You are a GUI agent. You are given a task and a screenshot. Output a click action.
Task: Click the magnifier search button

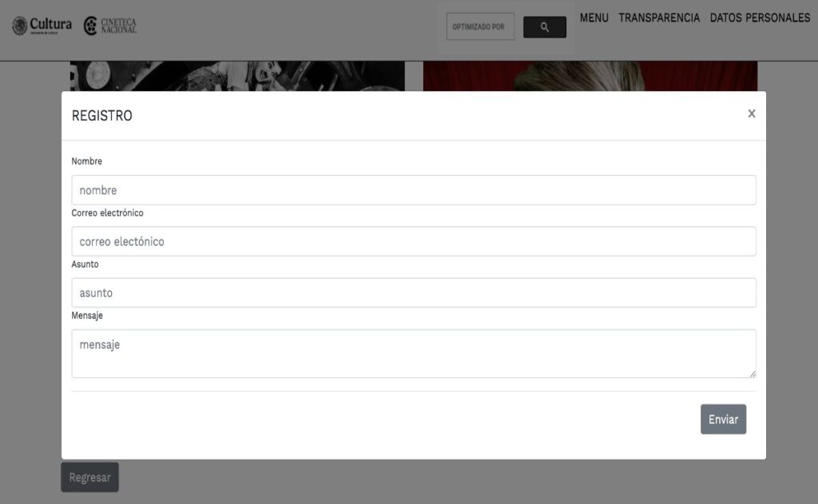coord(545,27)
